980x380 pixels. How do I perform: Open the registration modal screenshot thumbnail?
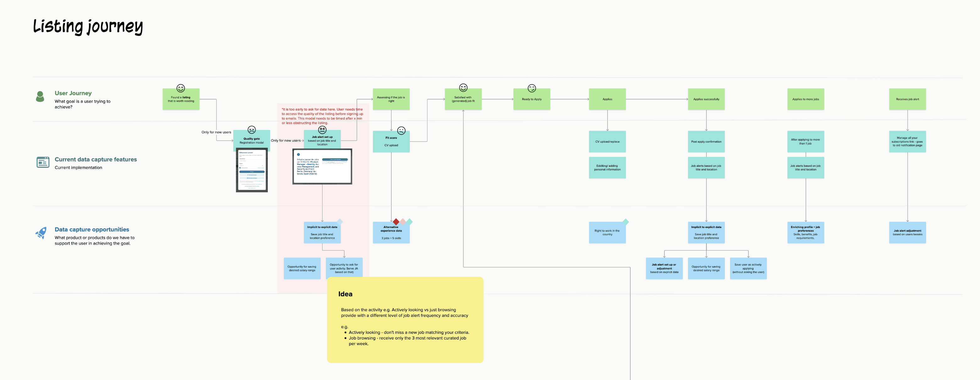click(251, 170)
